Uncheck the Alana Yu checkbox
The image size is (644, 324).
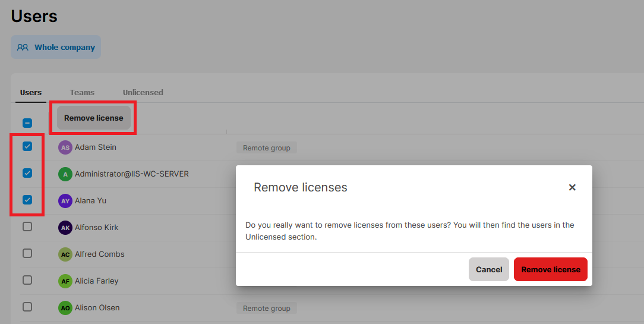pyautogui.click(x=27, y=200)
